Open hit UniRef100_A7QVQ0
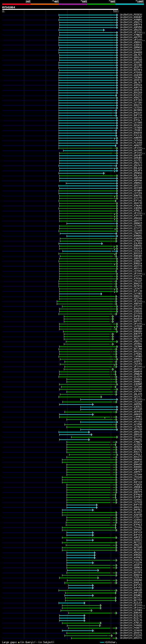The image size is (146, 644). 131,72
